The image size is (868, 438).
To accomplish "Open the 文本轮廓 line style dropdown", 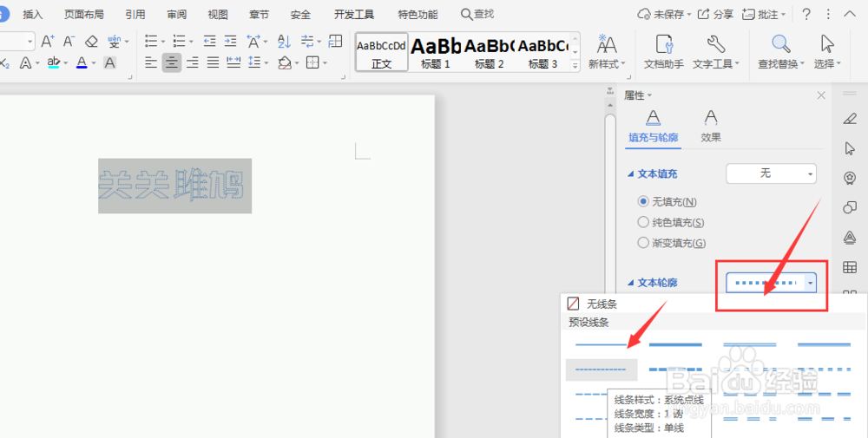I will (x=771, y=283).
